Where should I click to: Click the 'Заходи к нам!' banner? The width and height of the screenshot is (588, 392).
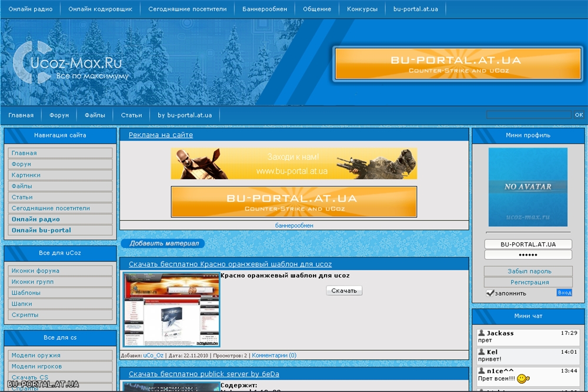point(293,163)
